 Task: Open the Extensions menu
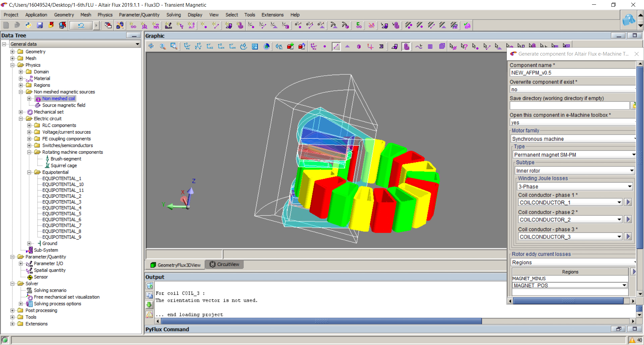click(x=272, y=15)
